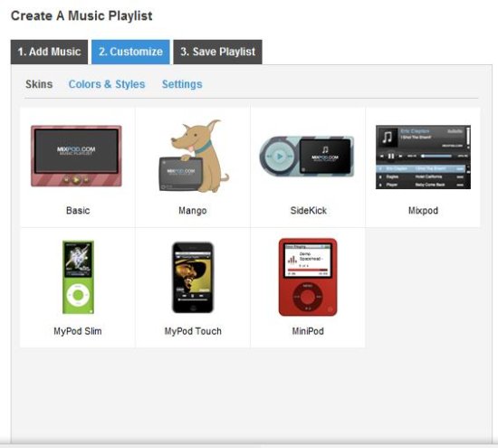498x448 pixels.
Task: Switch to the 3. Save Playlist tab
Action: [218, 52]
